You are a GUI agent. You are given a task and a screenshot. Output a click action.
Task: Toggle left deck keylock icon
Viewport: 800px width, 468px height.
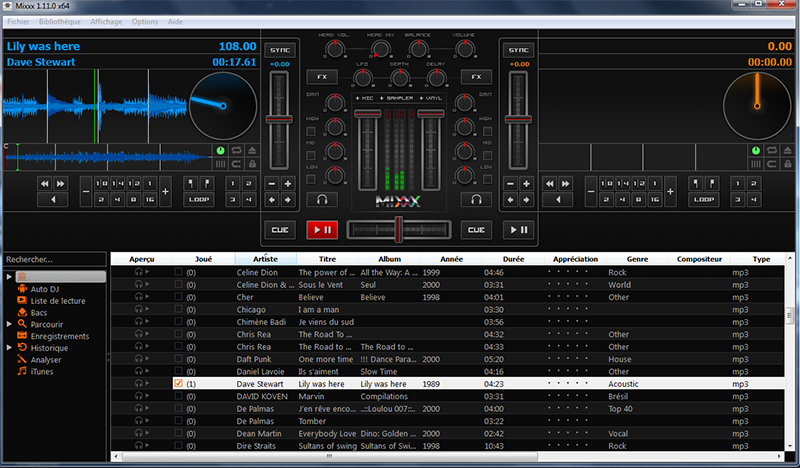coord(252,164)
